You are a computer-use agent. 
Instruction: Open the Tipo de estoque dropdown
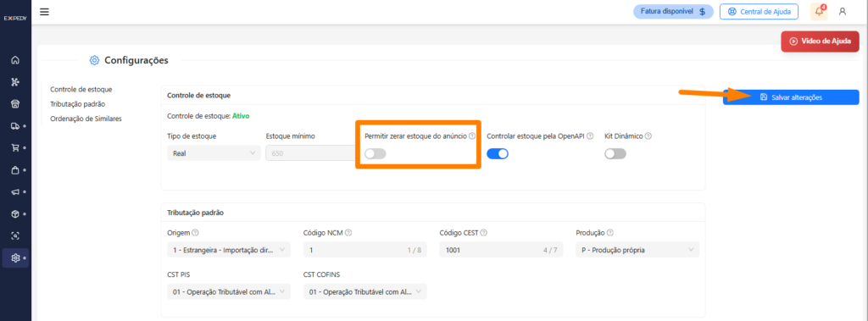click(214, 153)
